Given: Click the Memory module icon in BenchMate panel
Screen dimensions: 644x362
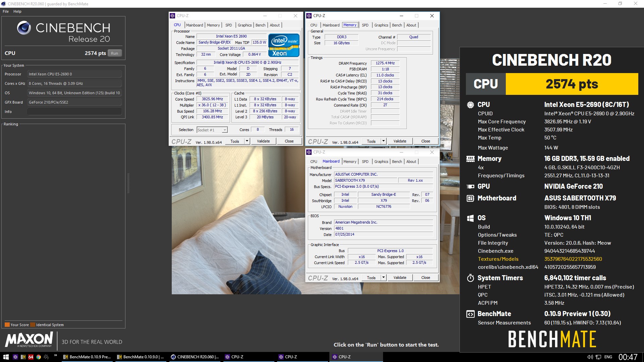Looking at the screenshot, I should [470, 159].
